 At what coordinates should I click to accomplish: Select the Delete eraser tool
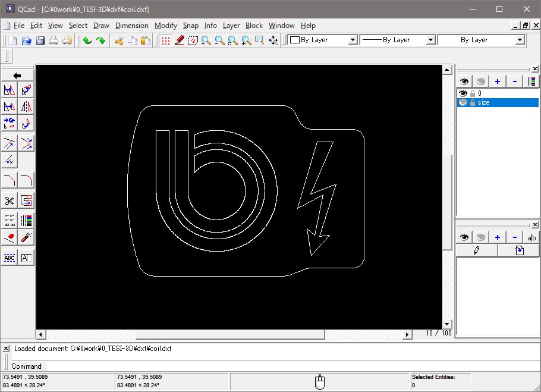point(10,237)
